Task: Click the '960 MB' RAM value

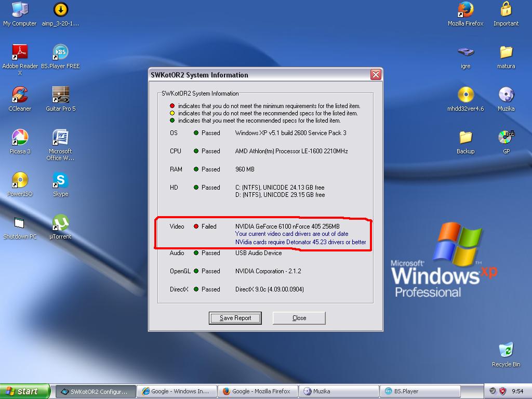Action: tap(245, 169)
